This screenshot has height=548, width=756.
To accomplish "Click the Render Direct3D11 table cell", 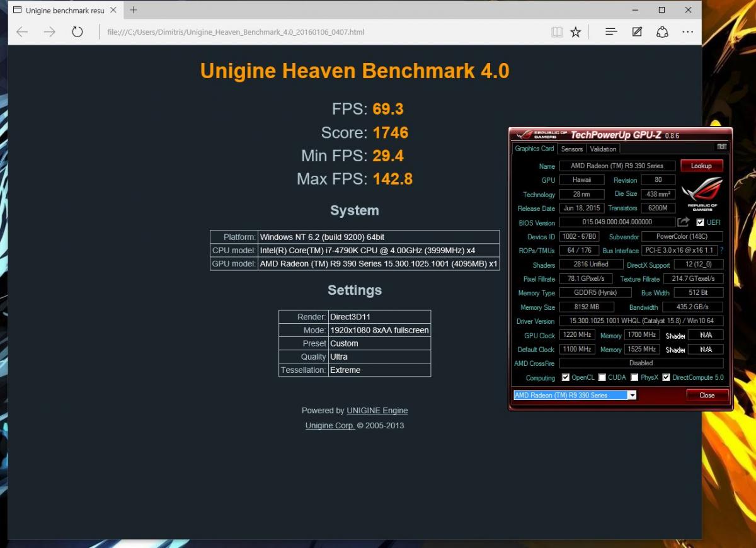I will (379, 317).
